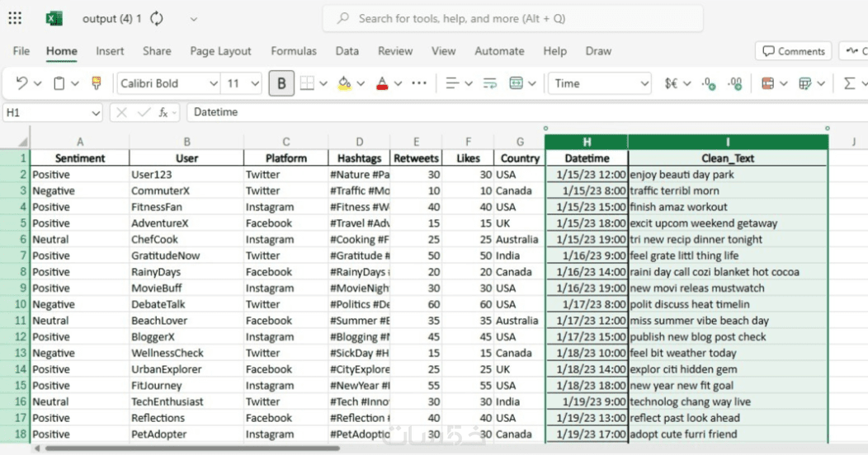Screen dimensions: 868x455
Task: Select the Sentiment header cell
Action: point(80,158)
